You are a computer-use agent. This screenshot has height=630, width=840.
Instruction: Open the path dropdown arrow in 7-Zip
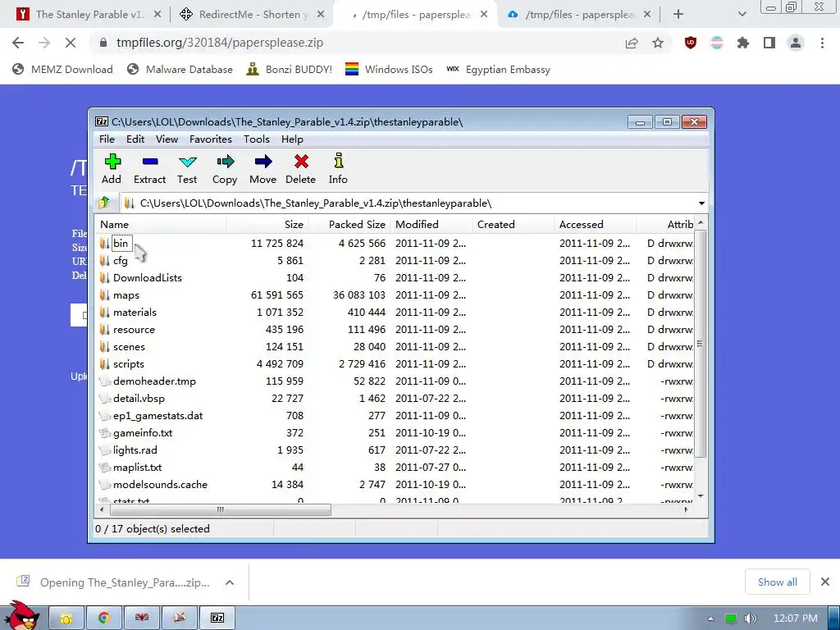pyautogui.click(x=701, y=203)
